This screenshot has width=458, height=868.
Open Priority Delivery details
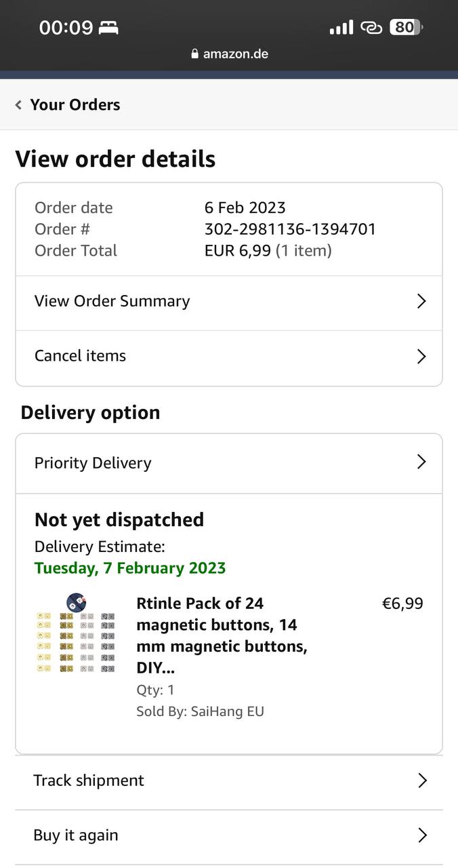pyautogui.click(x=93, y=463)
